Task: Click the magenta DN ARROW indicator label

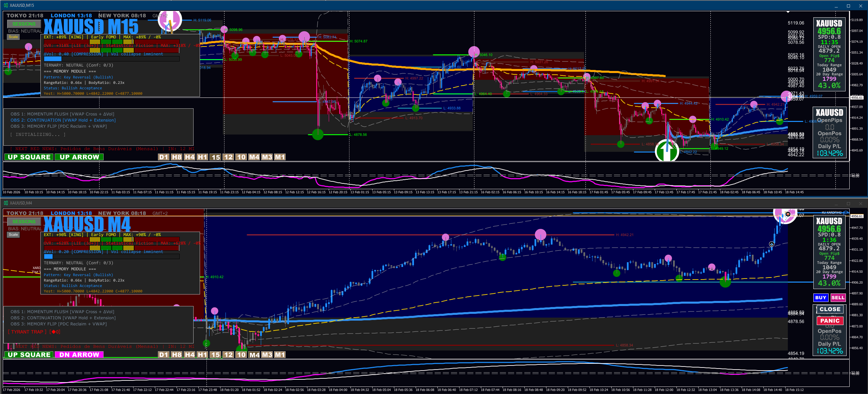Action: 79,355
